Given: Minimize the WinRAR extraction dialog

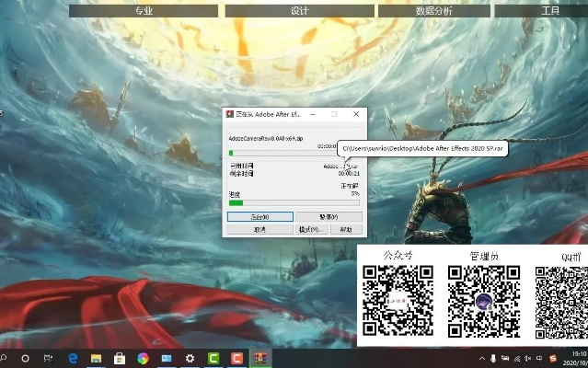Looking at the screenshot, I should (x=312, y=114).
